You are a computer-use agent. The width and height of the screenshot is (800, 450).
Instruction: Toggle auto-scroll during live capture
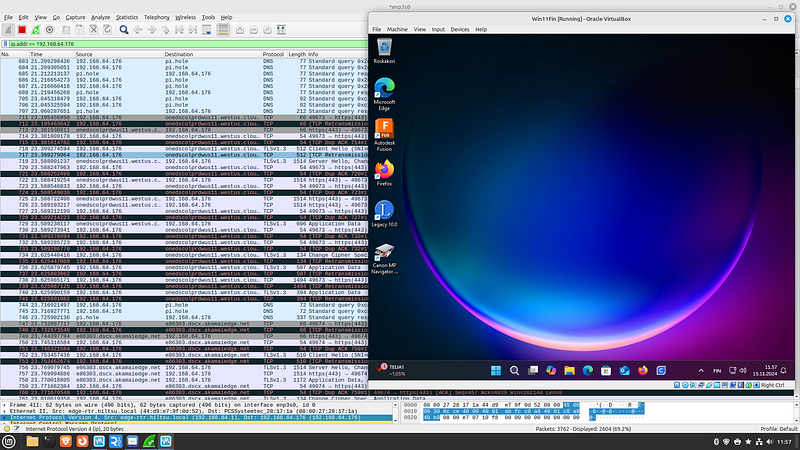pyautogui.click(x=207, y=30)
